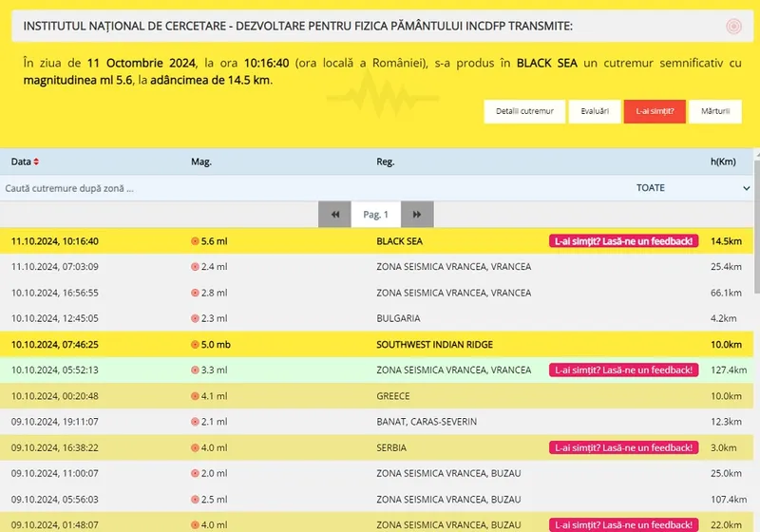Select the 11.10.2024, 10:16:40 date cell
760x532 pixels.
[55, 241]
